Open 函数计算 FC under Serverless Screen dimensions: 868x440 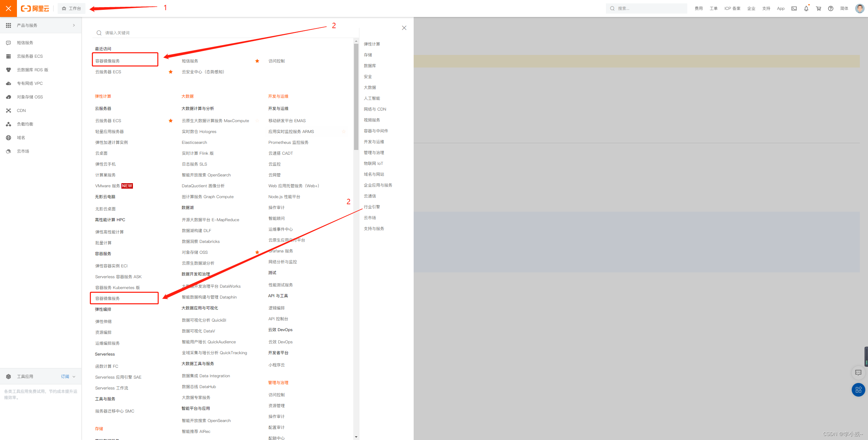107,366
